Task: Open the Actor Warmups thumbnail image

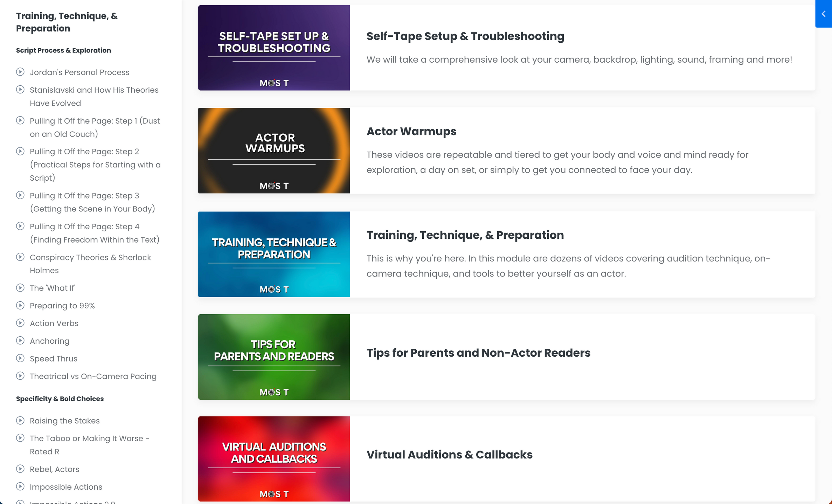Action: click(x=274, y=150)
